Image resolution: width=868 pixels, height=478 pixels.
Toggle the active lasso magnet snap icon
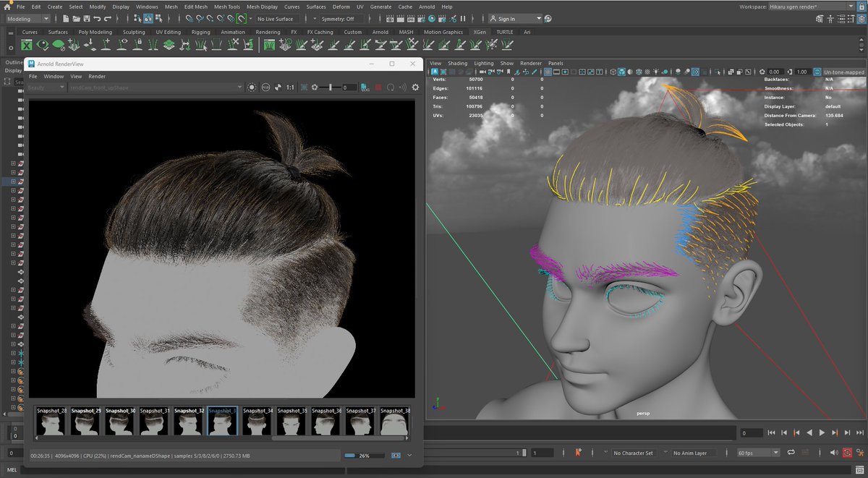pos(241,18)
